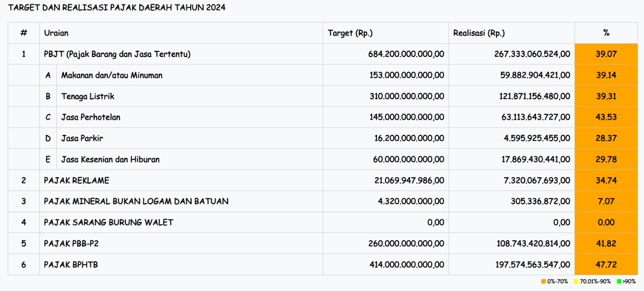Click the orange 0%-70% legend swatch

(543, 281)
